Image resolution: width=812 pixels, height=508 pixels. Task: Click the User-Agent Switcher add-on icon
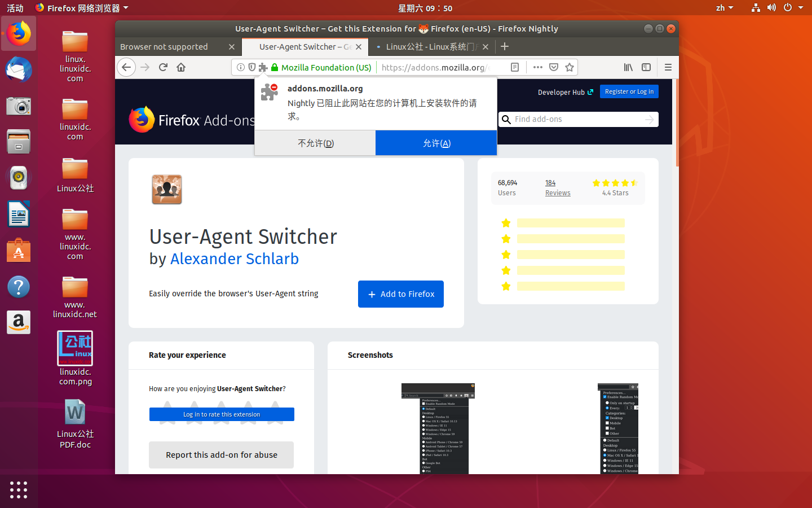[167, 189]
